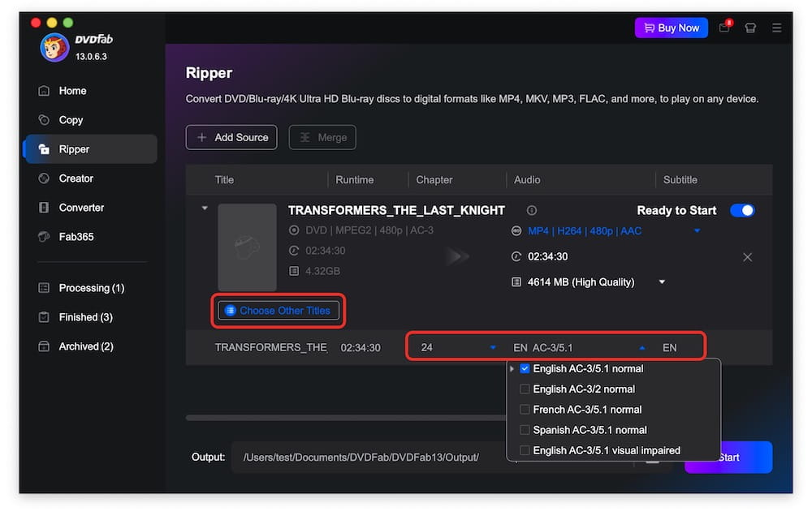Click the Finished clipboard icon

coord(44,317)
